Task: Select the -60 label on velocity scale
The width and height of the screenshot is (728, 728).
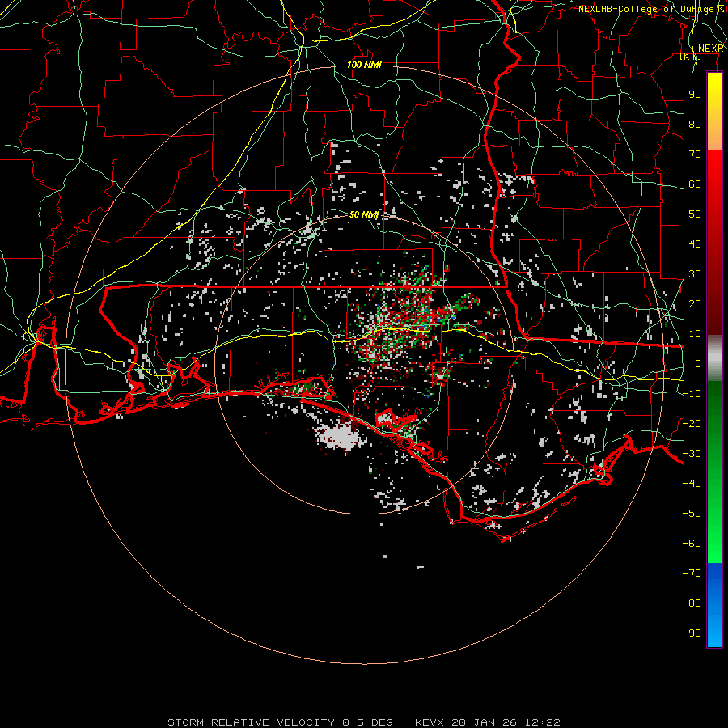Action: tap(692, 544)
